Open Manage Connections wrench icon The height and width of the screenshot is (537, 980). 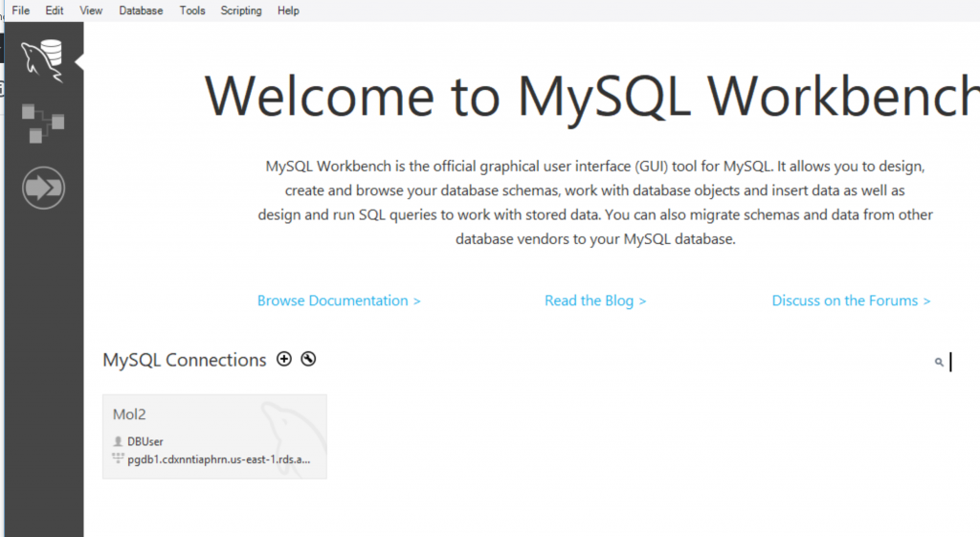click(x=308, y=359)
